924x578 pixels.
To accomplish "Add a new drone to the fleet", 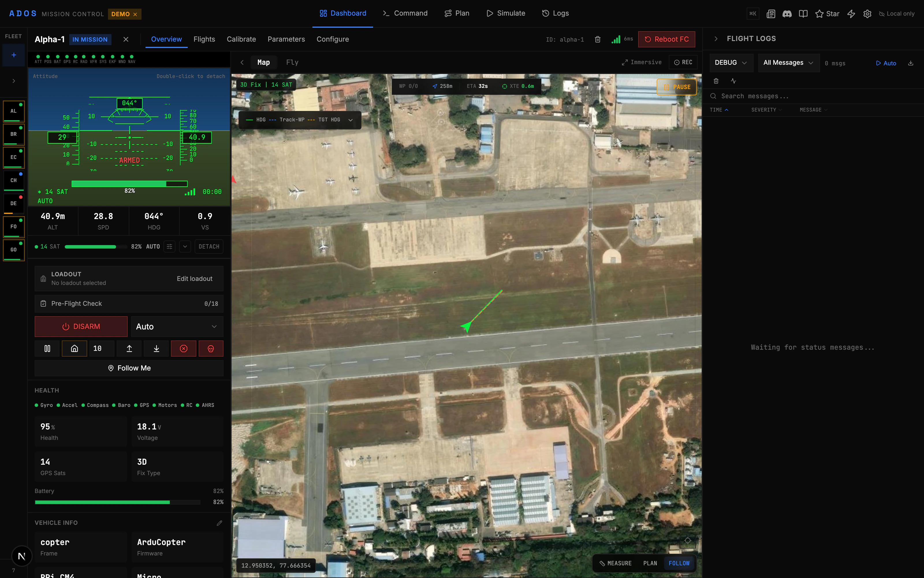I will pos(14,55).
